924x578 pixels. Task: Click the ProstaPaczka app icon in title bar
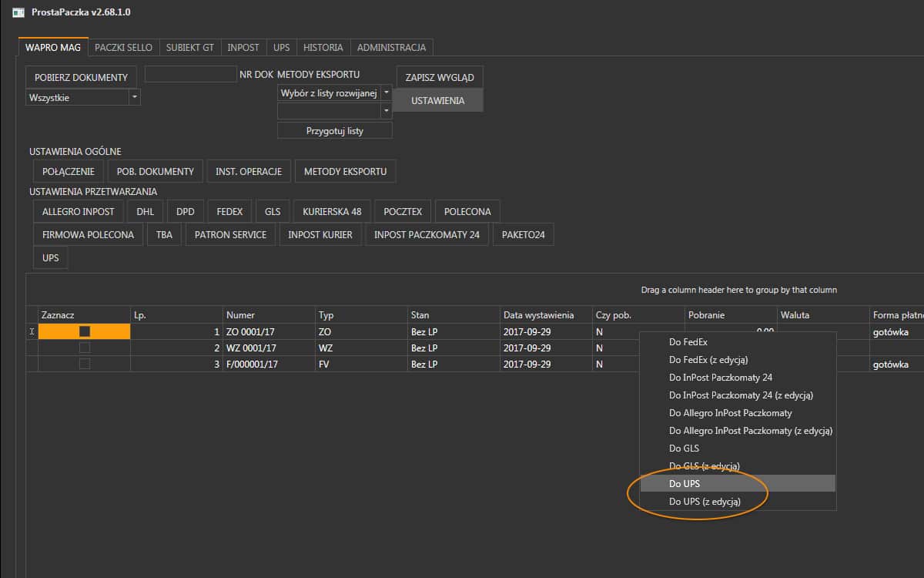(x=18, y=12)
